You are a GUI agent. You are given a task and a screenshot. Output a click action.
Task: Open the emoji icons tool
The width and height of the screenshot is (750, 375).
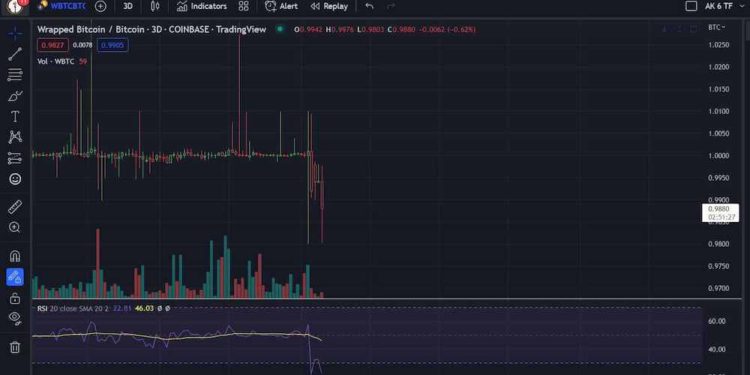tap(15, 179)
